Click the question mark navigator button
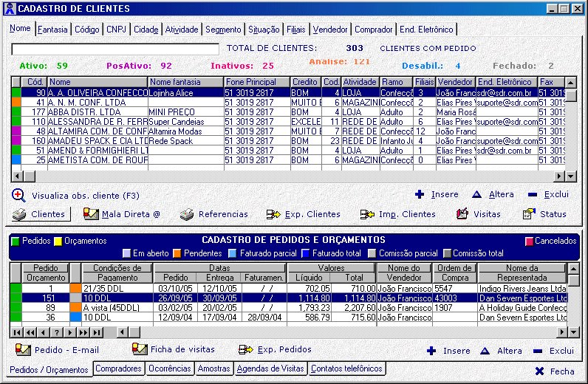This screenshot has height=384, width=588. pos(57,332)
